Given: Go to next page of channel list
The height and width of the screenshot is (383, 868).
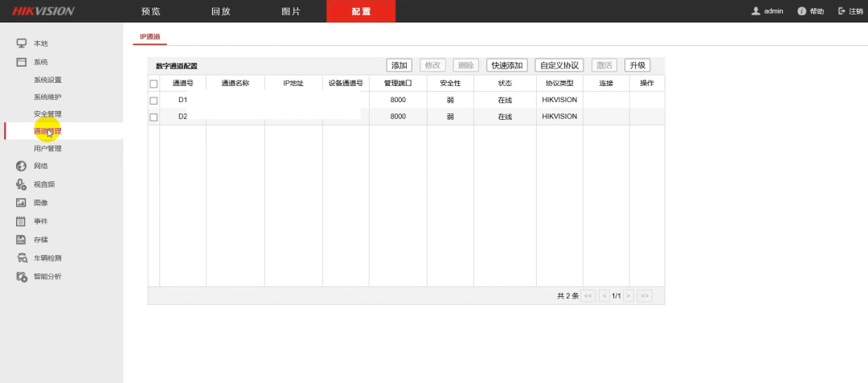Looking at the screenshot, I should click(x=628, y=296).
